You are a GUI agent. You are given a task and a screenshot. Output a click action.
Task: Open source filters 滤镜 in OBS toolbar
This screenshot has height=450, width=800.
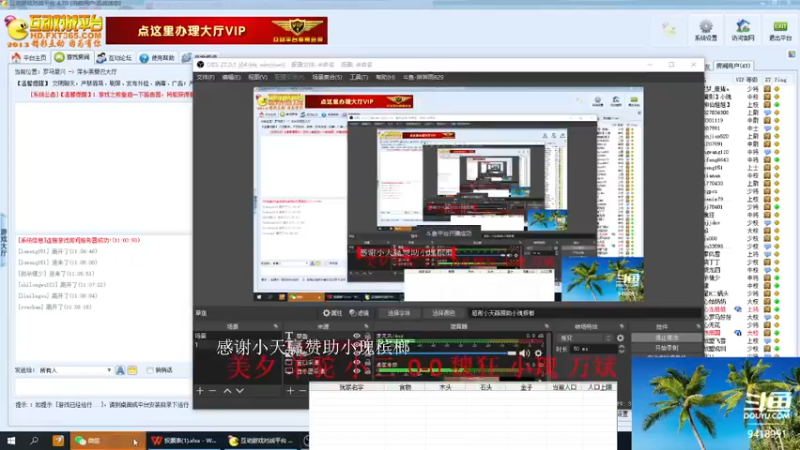(359, 313)
